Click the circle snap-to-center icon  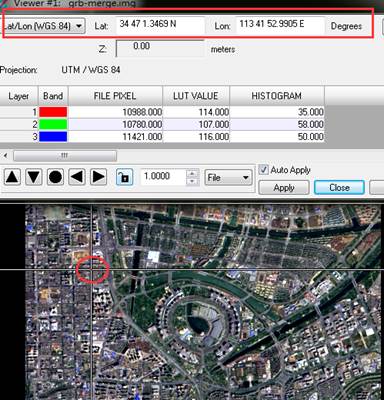[x=55, y=177]
